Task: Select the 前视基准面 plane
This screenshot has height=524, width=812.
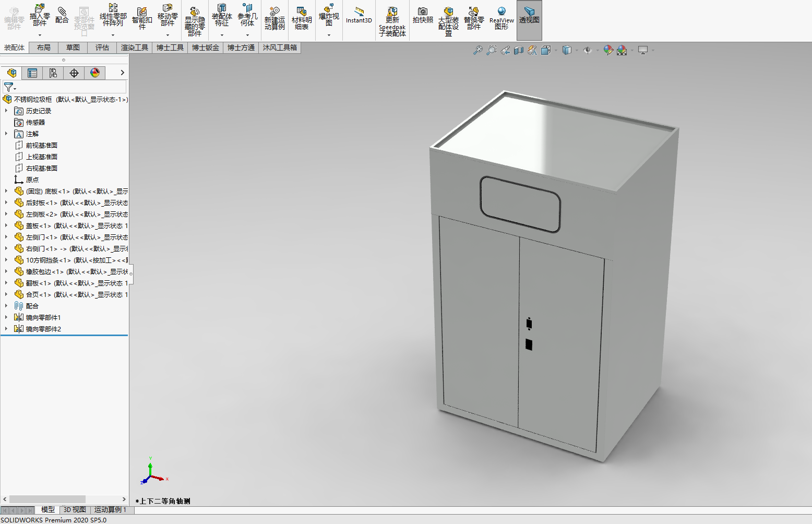Action: pos(36,145)
